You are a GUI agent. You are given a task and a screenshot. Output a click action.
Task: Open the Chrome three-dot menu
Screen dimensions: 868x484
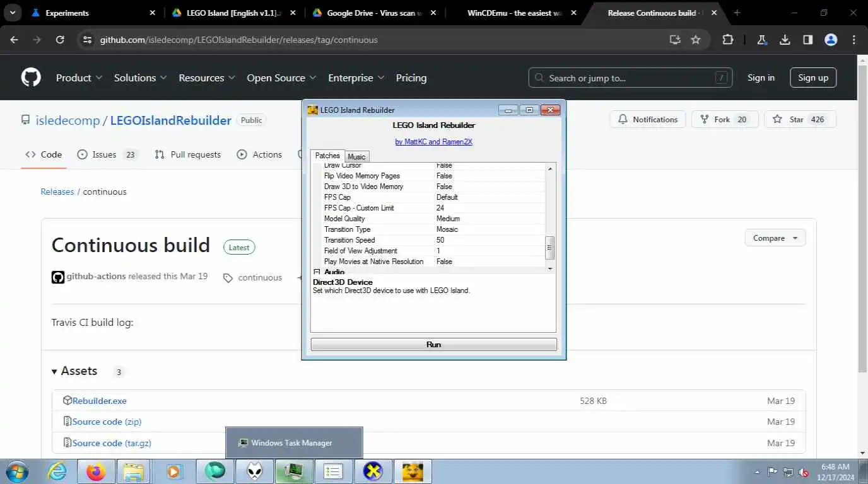click(853, 39)
